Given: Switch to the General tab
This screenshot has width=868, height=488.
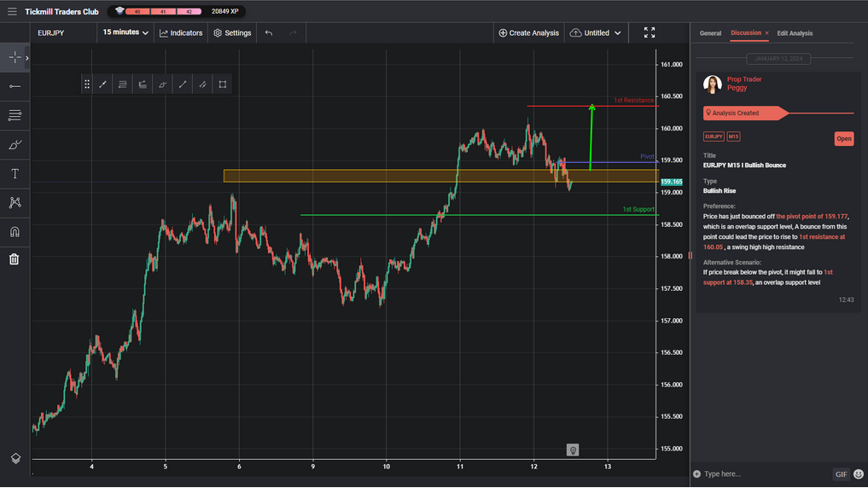Looking at the screenshot, I should click(710, 33).
